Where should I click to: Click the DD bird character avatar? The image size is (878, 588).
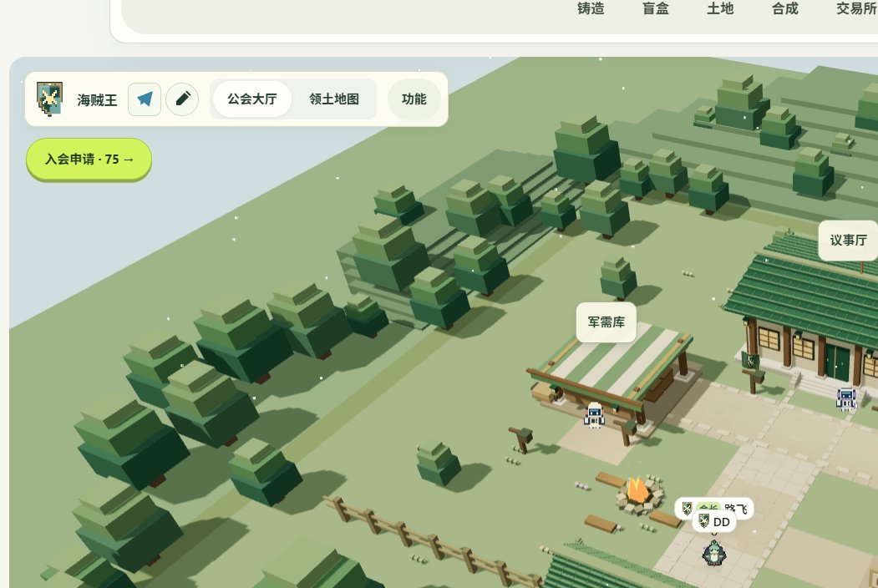(x=714, y=553)
